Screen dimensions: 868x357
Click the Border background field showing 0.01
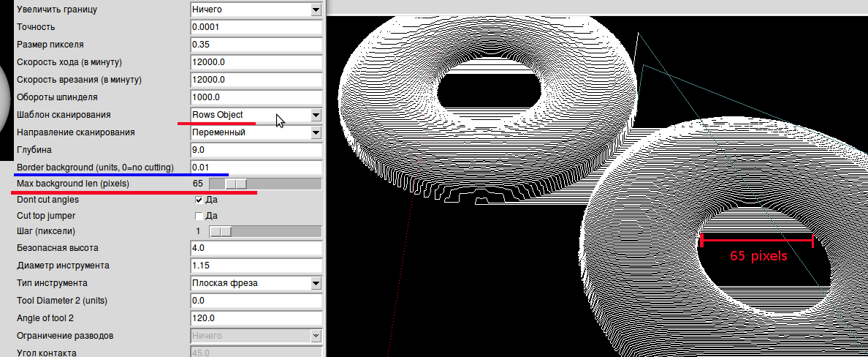pos(256,168)
